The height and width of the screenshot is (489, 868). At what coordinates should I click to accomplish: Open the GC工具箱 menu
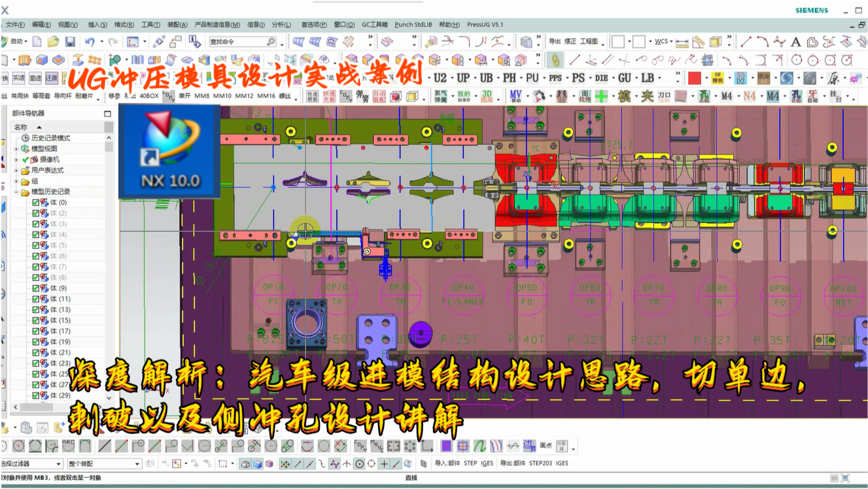[x=375, y=25]
